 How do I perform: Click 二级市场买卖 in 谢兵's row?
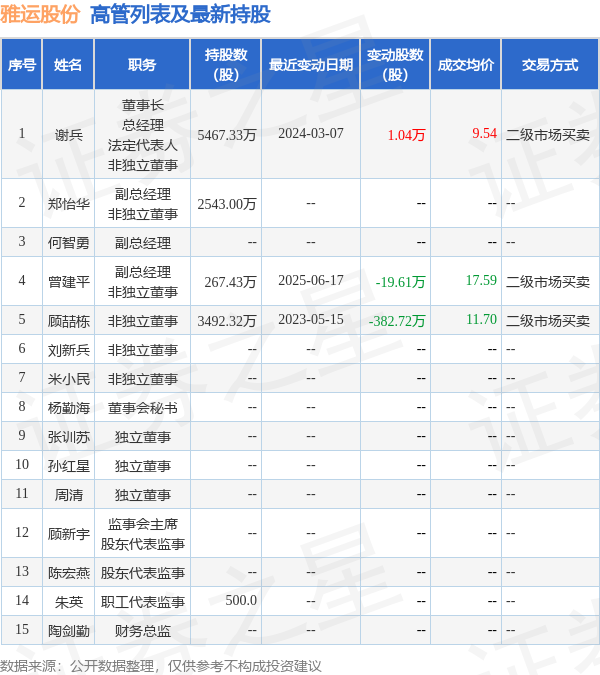tap(547, 135)
